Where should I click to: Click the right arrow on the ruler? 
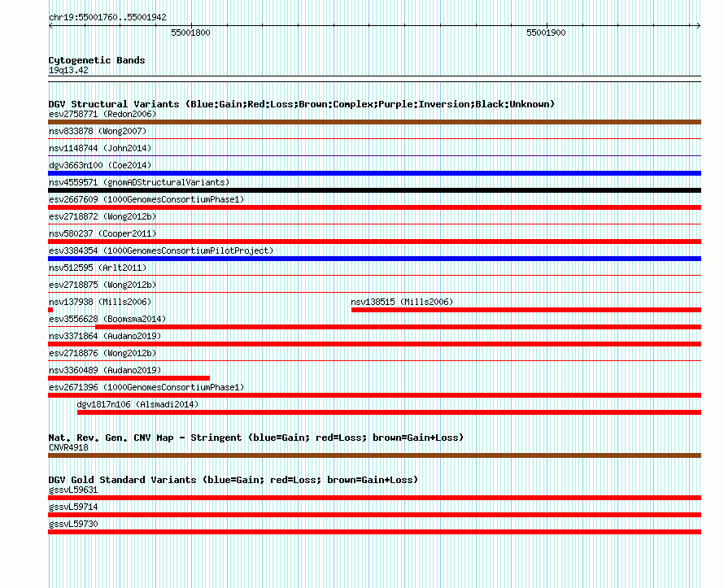[698, 26]
